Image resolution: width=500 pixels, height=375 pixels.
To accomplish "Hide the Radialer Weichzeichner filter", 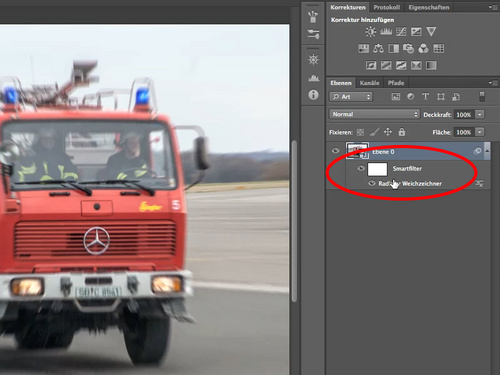I will (x=372, y=183).
